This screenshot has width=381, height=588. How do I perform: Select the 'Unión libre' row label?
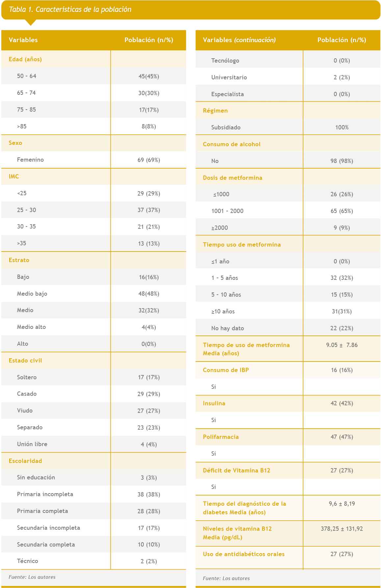32,444
